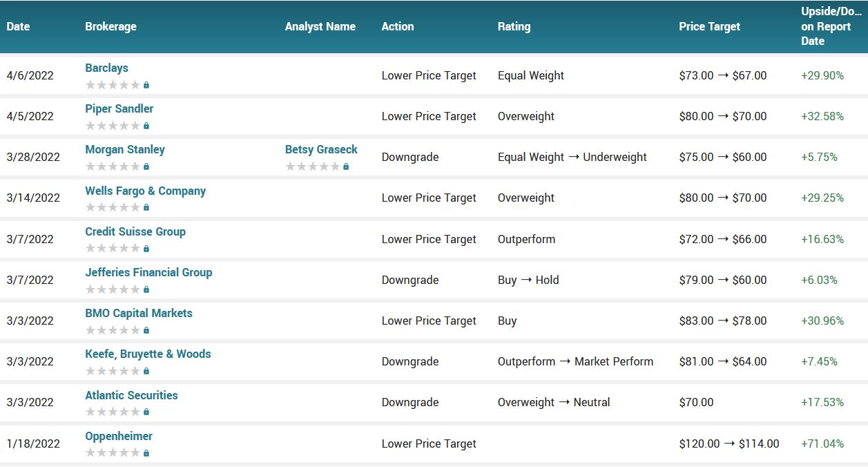Click the lock icon under Keefe, Bruyette & Woods
The image size is (868, 467).
pos(146,371)
